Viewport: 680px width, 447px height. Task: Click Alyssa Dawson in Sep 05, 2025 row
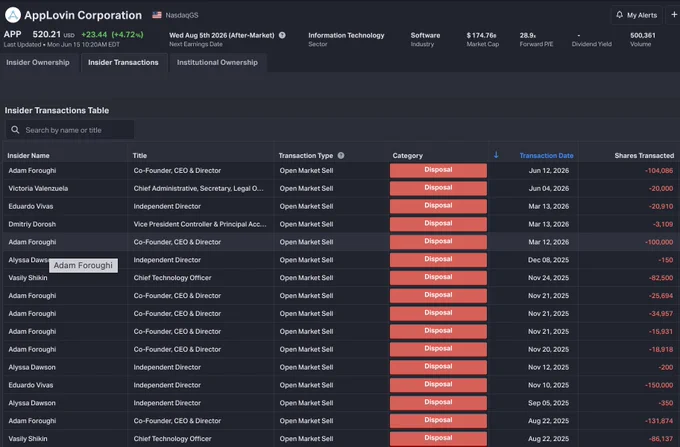pos(32,403)
